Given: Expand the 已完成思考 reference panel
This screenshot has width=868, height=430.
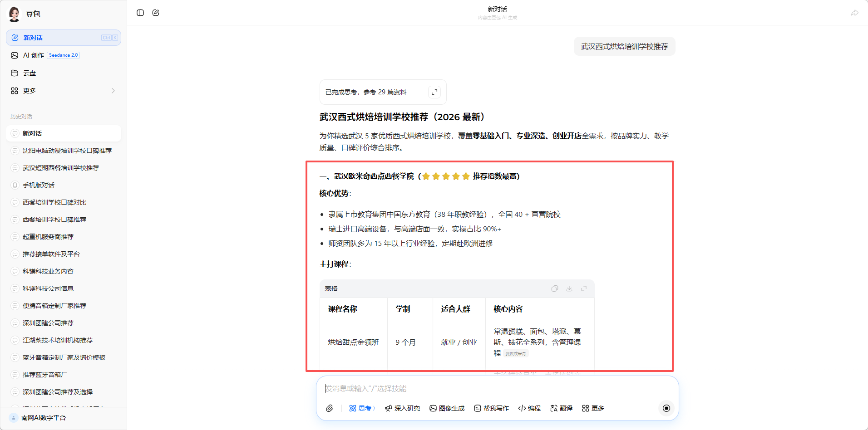Looking at the screenshot, I should point(434,92).
